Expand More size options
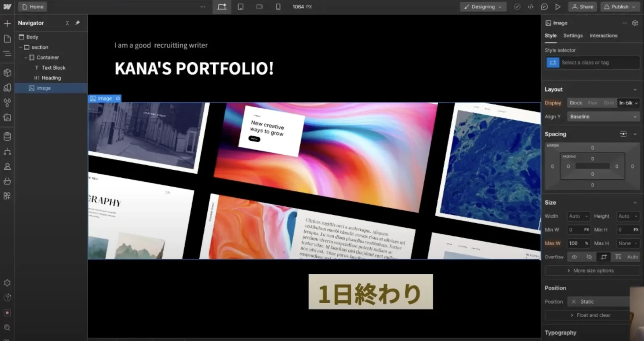Viewport: 644px width, 341px height. [x=592, y=271]
